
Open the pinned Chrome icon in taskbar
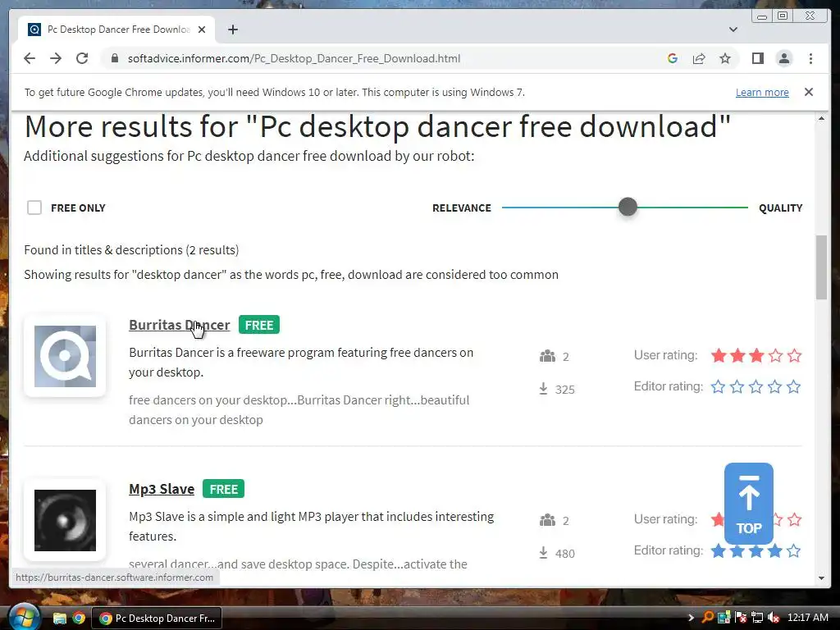pos(79,619)
